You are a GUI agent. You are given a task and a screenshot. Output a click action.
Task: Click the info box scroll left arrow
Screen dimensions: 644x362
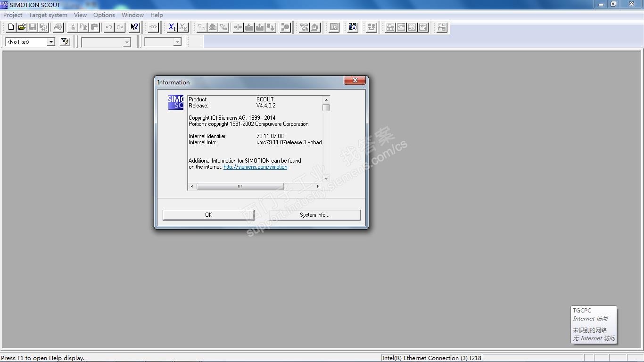click(192, 186)
